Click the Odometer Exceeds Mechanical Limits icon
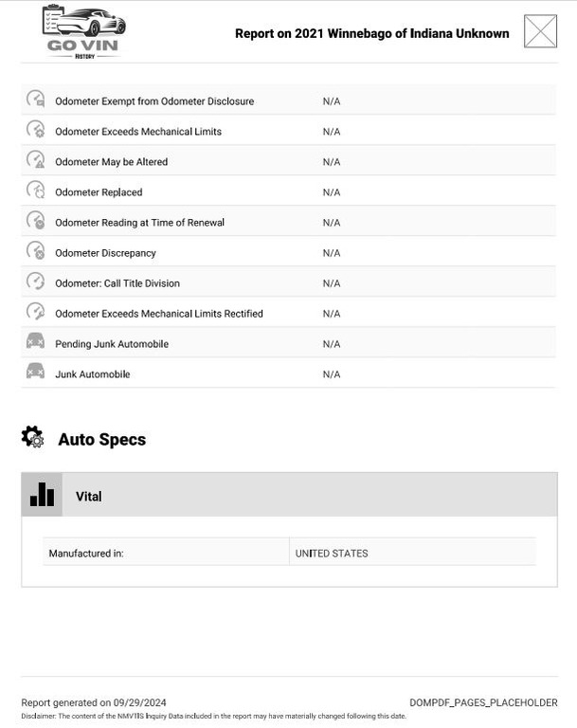This screenshot has height=728, width=577. coord(35,130)
